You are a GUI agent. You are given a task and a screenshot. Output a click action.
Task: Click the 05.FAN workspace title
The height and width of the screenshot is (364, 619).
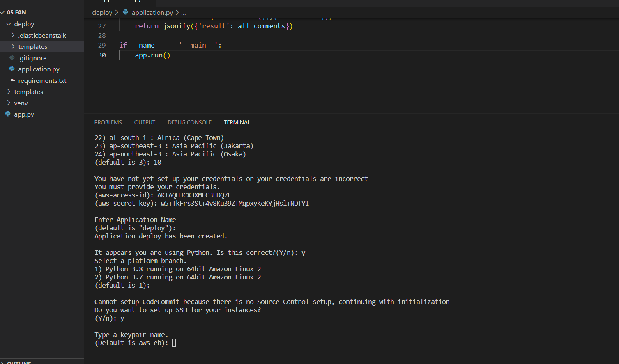(16, 12)
